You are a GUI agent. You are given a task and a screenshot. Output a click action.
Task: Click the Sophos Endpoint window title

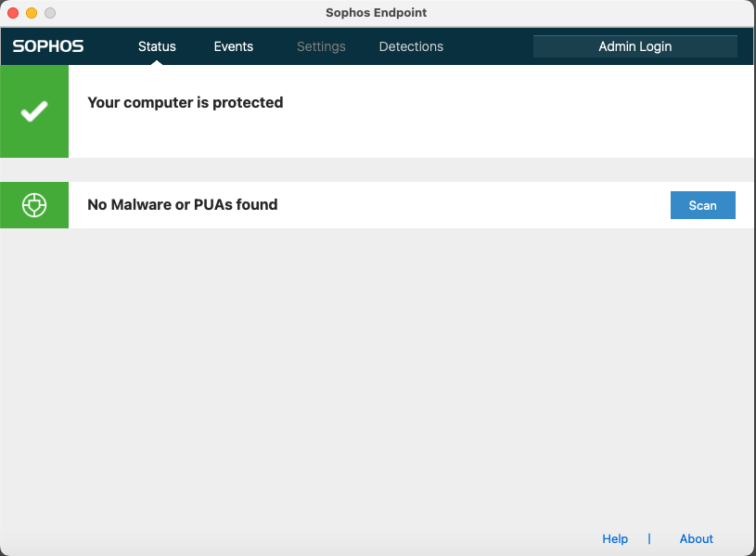tap(376, 13)
